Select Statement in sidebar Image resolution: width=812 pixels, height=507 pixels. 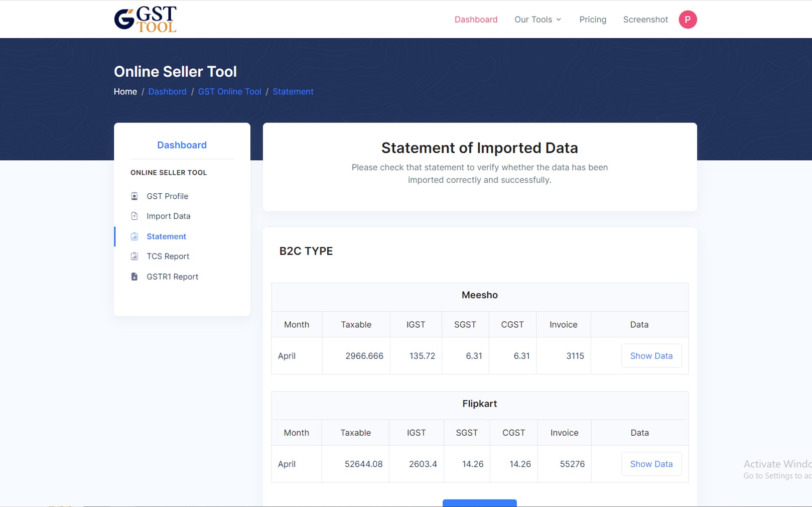166,236
